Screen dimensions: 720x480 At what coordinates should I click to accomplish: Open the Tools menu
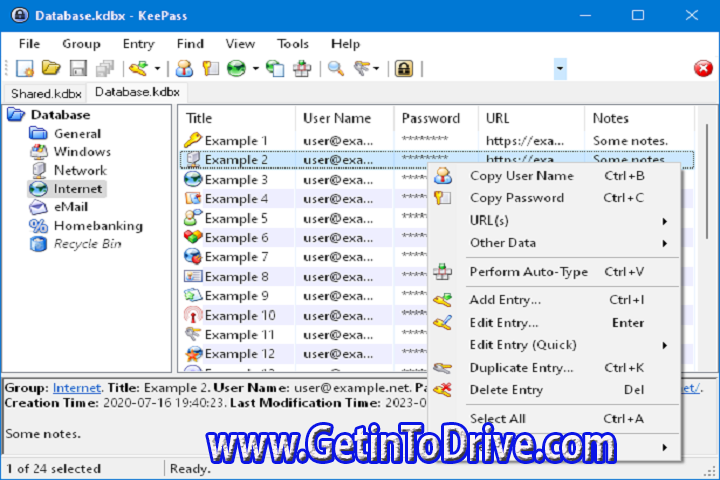[292, 44]
